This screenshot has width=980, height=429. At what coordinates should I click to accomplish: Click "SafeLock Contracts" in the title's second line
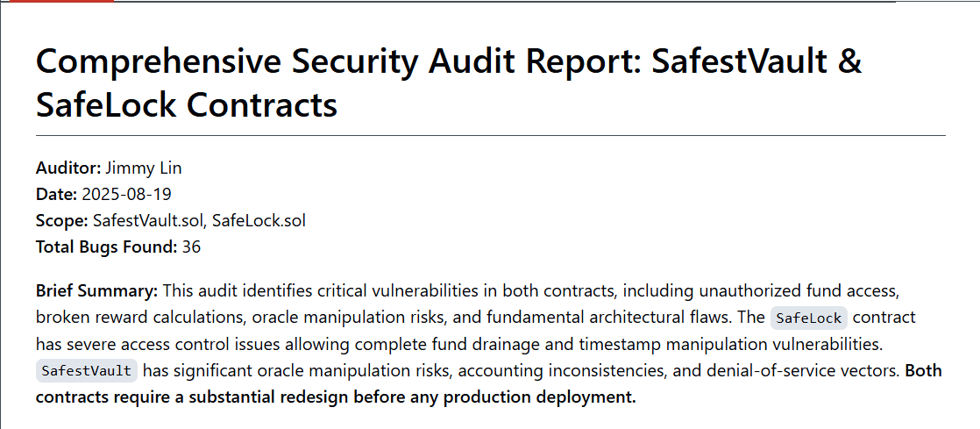pyautogui.click(x=186, y=104)
